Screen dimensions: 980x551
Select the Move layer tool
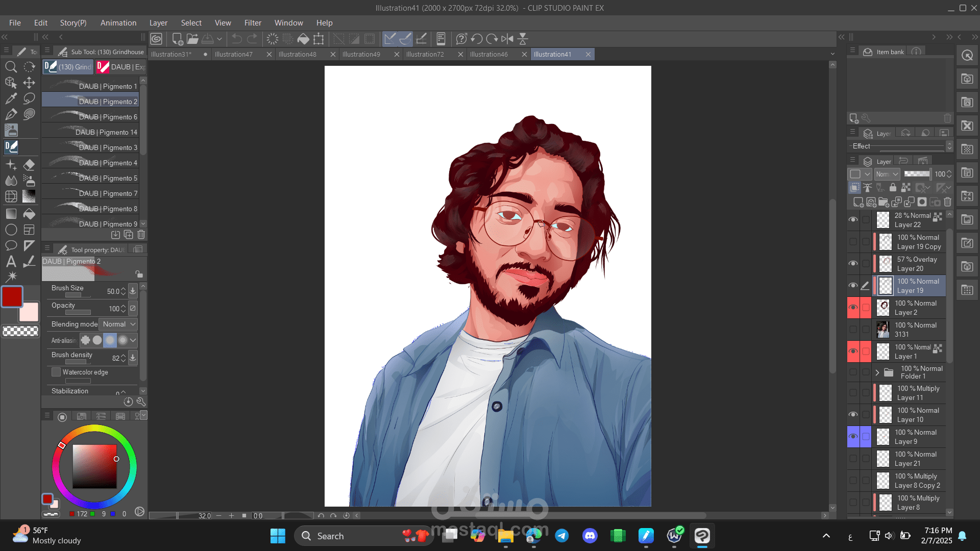coord(29,83)
